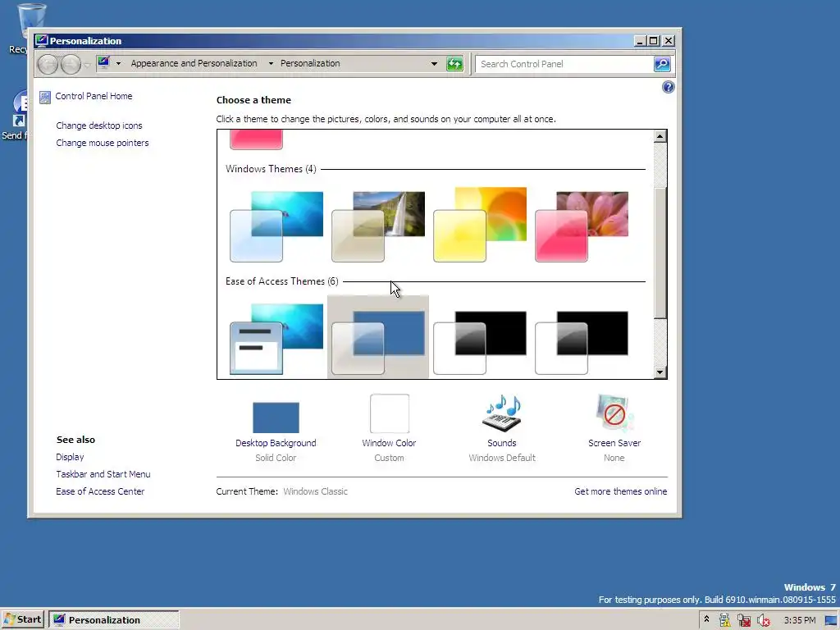Open Taskbar and Start Menu link
Viewport: 840px width, 630px height.
(103, 474)
